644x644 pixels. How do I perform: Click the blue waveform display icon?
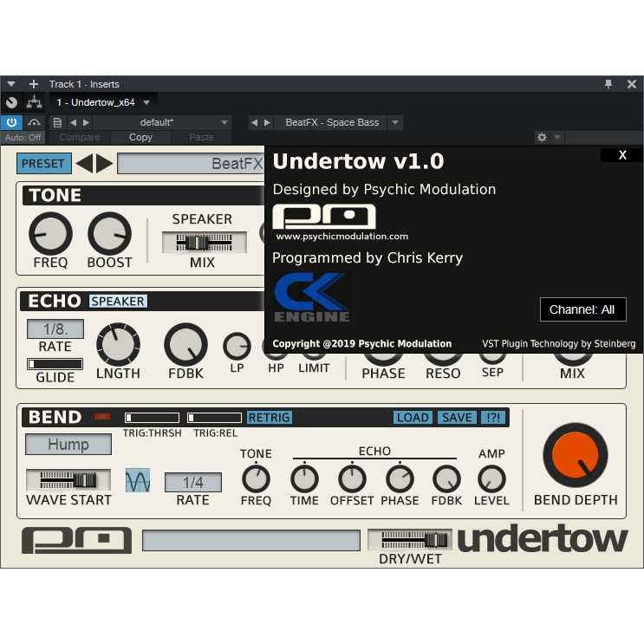click(x=138, y=480)
